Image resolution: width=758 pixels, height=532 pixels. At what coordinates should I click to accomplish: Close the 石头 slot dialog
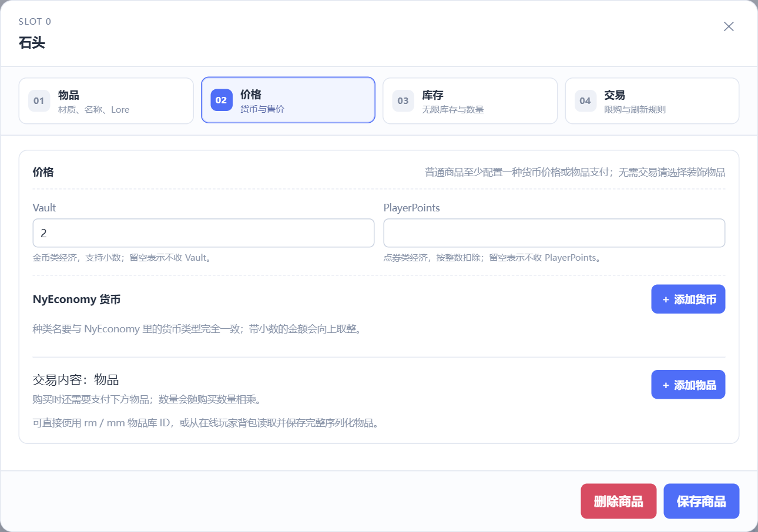729,26
